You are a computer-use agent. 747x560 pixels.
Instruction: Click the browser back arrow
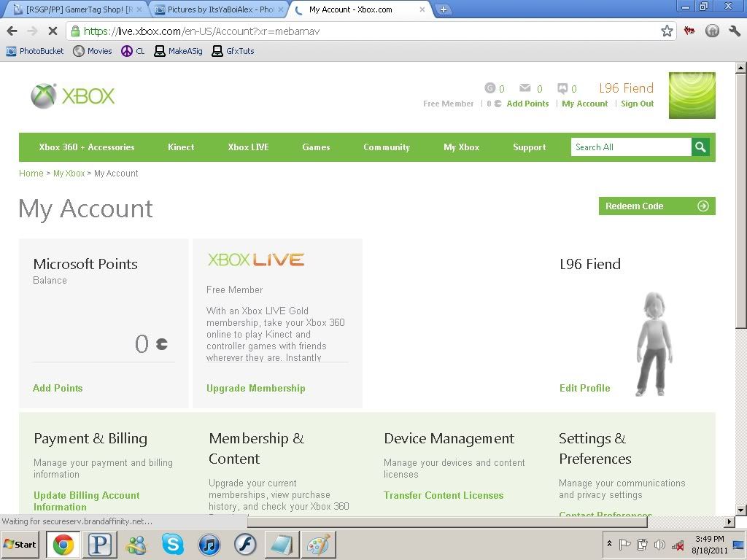12,31
